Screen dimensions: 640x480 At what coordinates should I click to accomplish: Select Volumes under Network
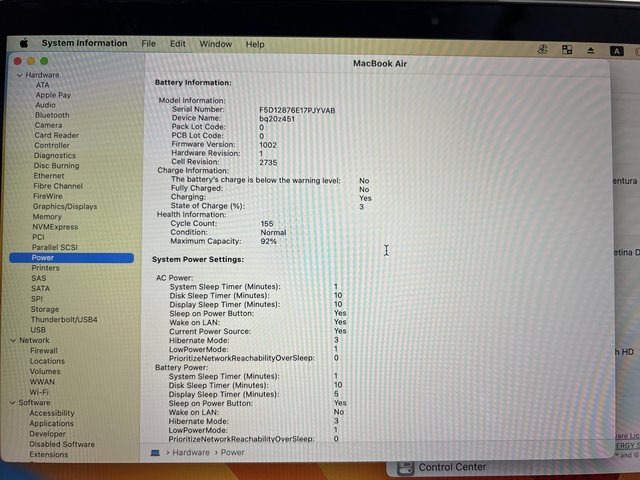(x=45, y=371)
